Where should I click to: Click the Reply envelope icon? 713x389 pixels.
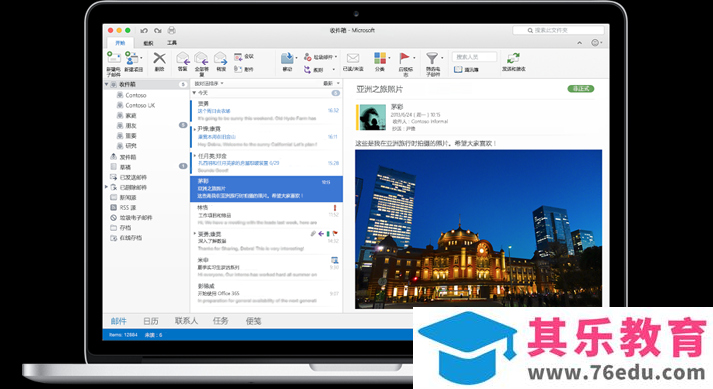182,58
